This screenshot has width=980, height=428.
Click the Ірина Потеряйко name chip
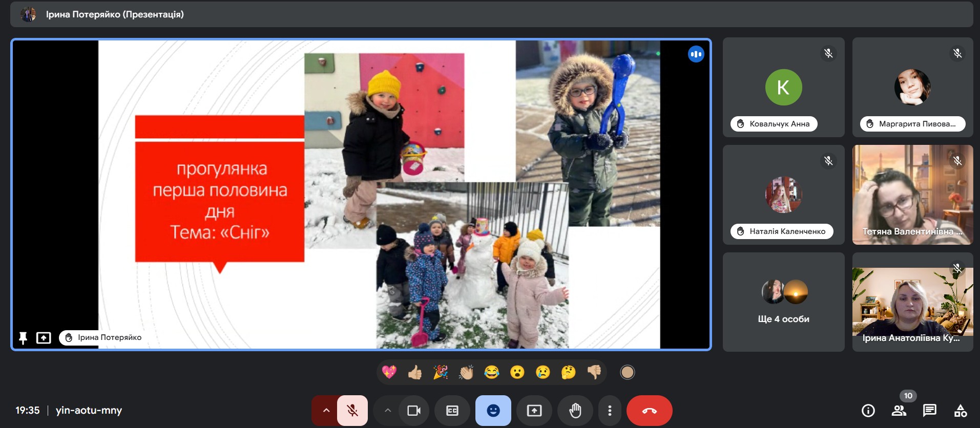tap(103, 338)
